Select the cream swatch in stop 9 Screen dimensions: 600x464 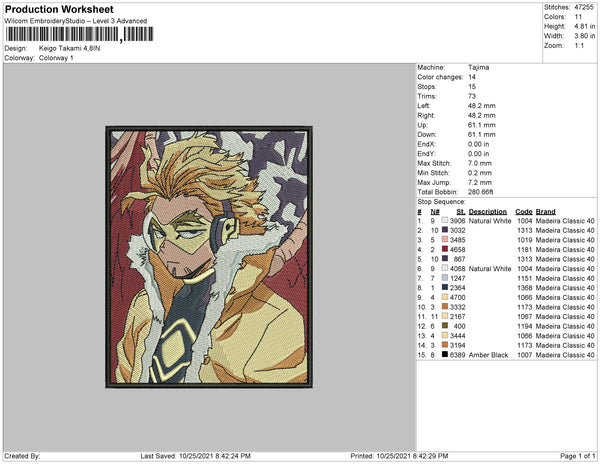click(445, 297)
